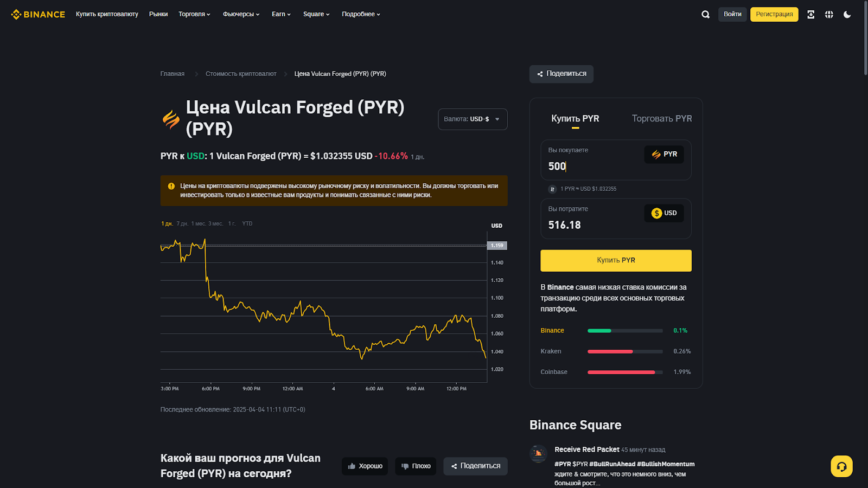The image size is (868, 488).
Task: Select the 1 мес. chart range
Action: tap(198, 223)
